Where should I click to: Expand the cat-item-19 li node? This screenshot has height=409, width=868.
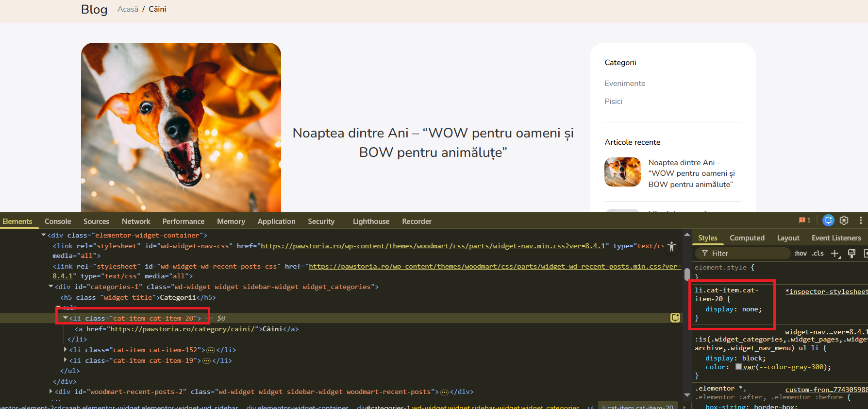[x=66, y=360]
